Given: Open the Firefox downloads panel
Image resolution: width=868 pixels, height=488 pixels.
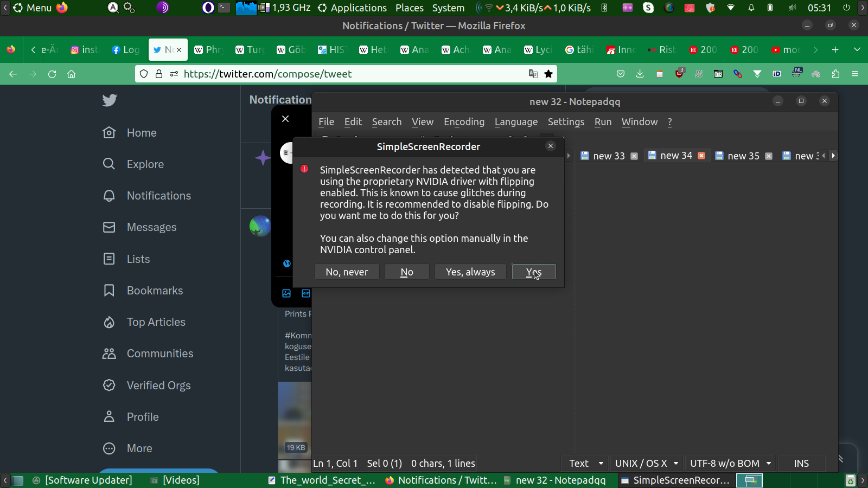Looking at the screenshot, I should click(x=640, y=74).
